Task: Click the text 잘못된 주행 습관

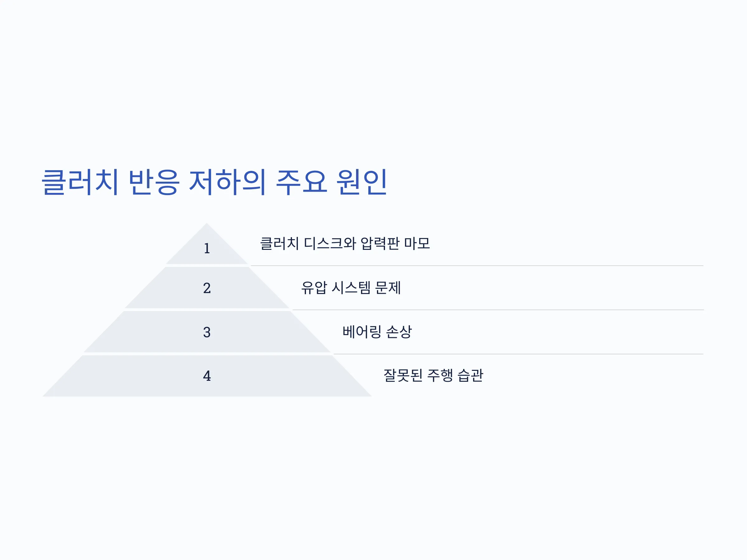Action: click(433, 376)
